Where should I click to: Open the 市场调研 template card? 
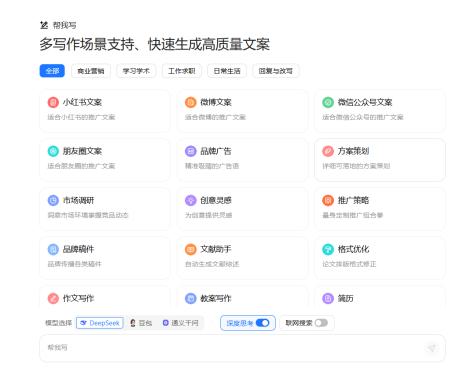[105, 209]
